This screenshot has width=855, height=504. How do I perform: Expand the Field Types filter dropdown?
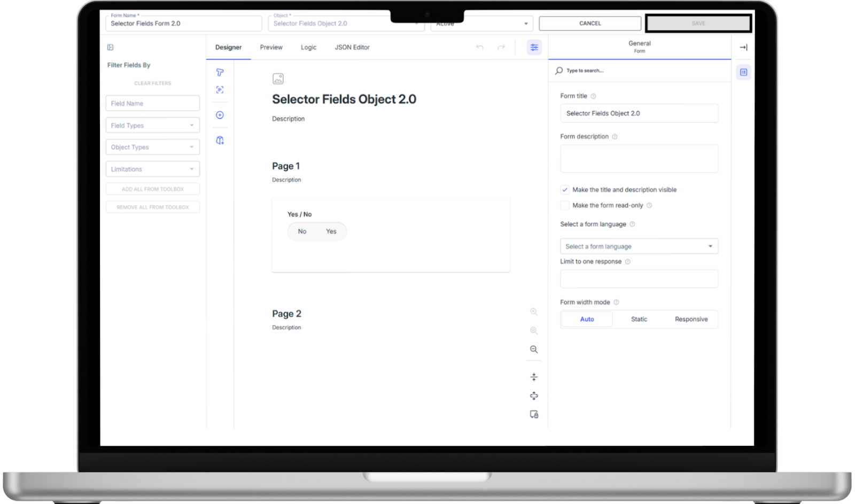(152, 126)
